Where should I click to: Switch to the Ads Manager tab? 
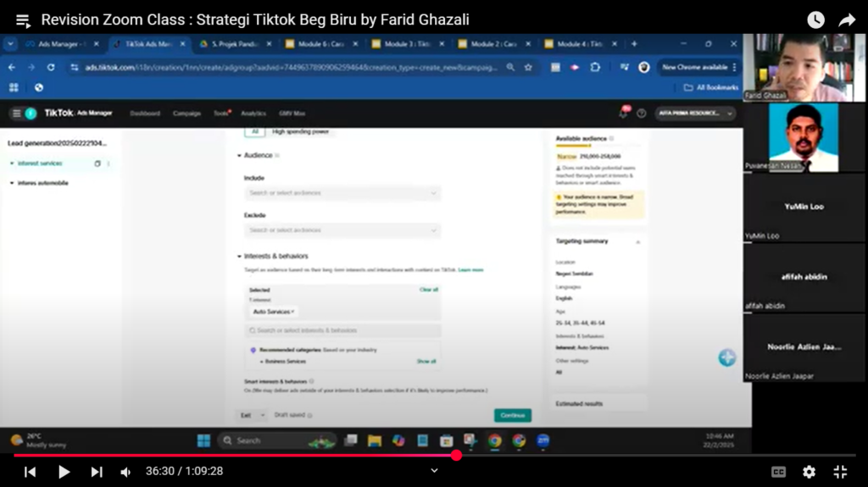coord(63,44)
